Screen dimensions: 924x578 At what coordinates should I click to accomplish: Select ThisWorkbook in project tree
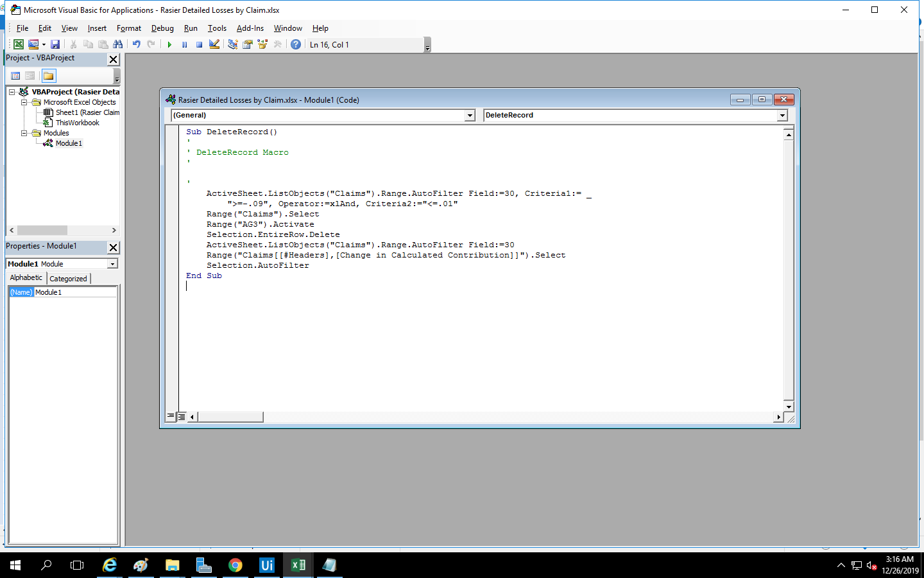point(77,123)
